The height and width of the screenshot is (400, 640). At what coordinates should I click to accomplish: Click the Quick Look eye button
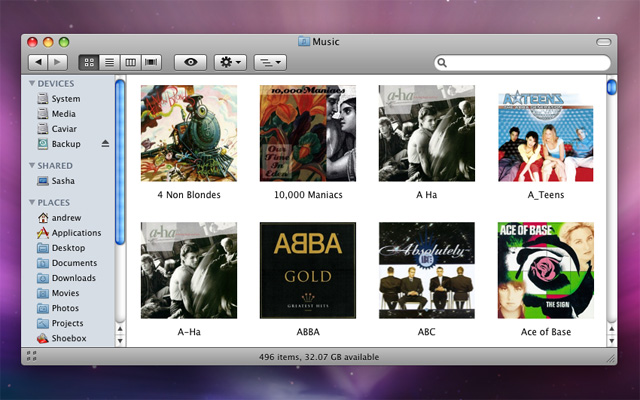(191, 62)
